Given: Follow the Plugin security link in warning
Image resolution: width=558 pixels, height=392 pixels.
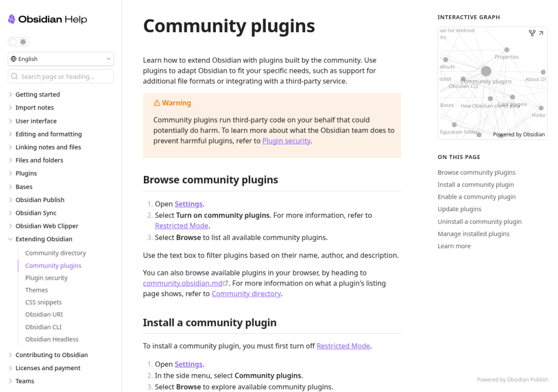Looking at the screenshot, I should tap(287, 141).
